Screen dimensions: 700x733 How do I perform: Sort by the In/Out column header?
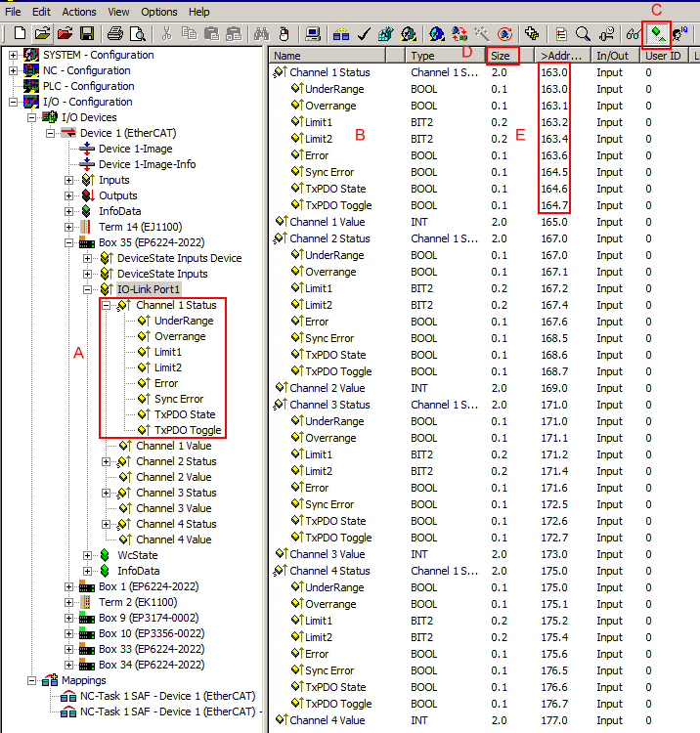[615, 56]
